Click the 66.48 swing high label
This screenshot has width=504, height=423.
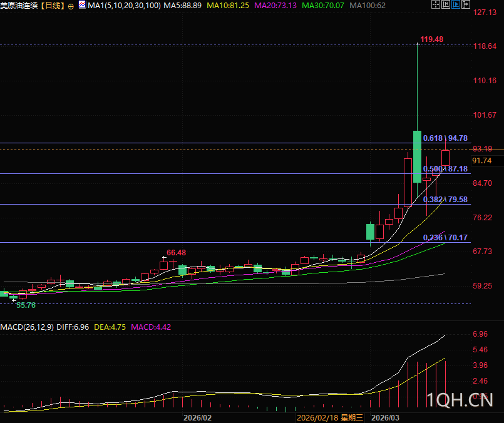[x=176, y=253]
